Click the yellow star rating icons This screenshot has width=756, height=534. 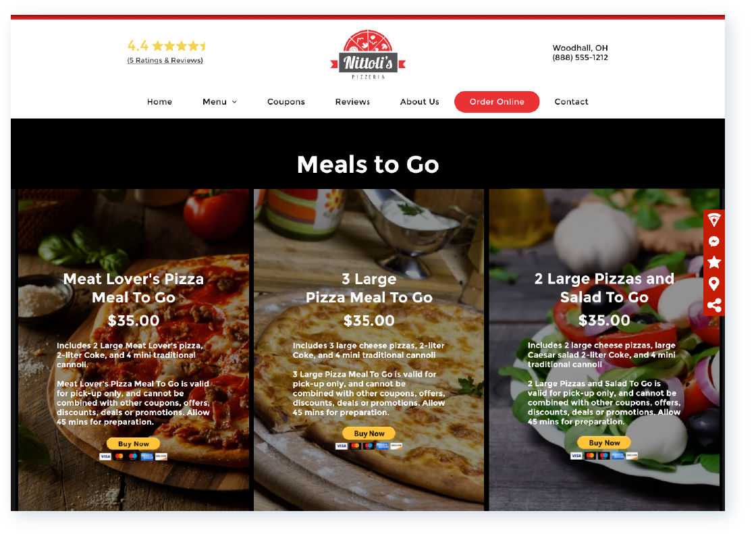(x=179, y=46)
